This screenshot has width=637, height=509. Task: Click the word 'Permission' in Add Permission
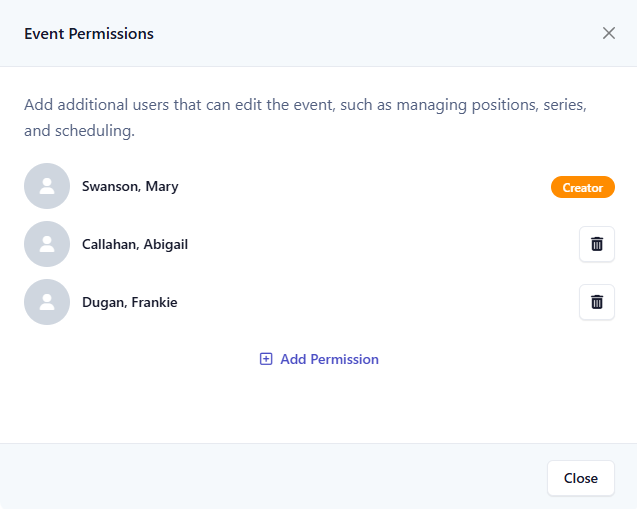344,359
